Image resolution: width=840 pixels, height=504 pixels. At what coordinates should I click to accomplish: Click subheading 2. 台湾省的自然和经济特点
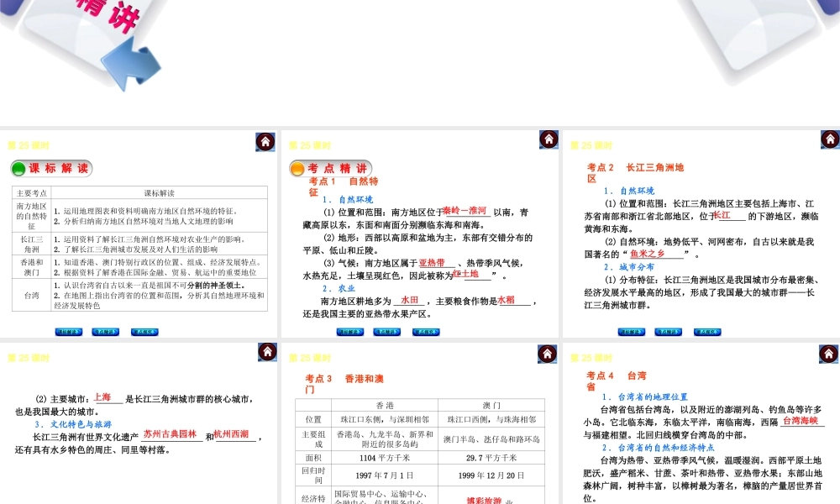point(659,448)
